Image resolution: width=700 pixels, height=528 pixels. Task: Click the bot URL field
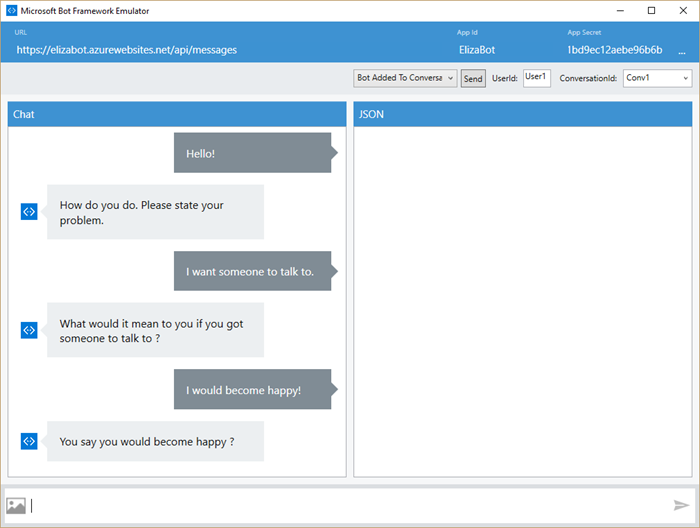pos(127,50)
